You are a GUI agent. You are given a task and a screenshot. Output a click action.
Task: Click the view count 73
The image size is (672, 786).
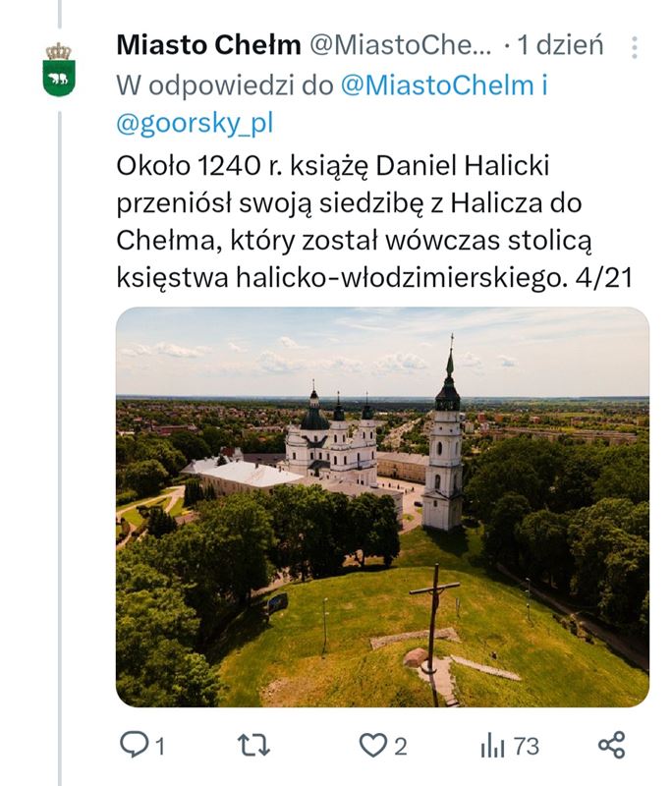point(526,747)
